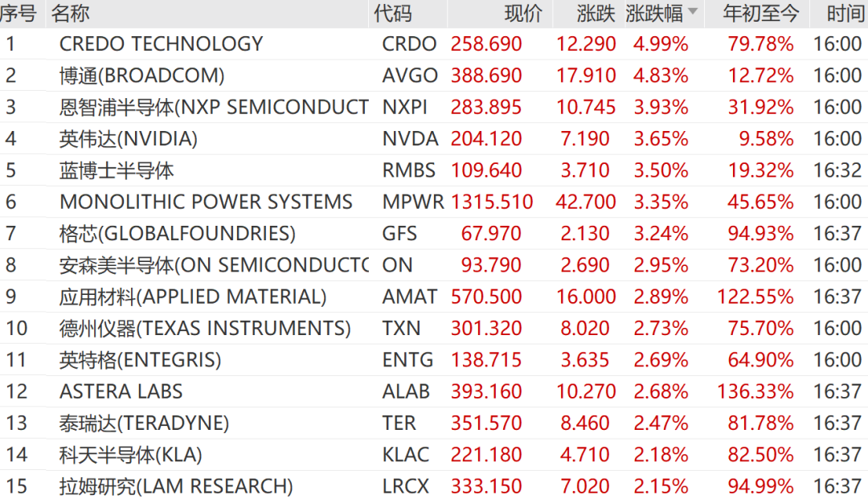
Task: Select 应用材料(APPLIED MATERIAL) row
Action: pos(434,297)
